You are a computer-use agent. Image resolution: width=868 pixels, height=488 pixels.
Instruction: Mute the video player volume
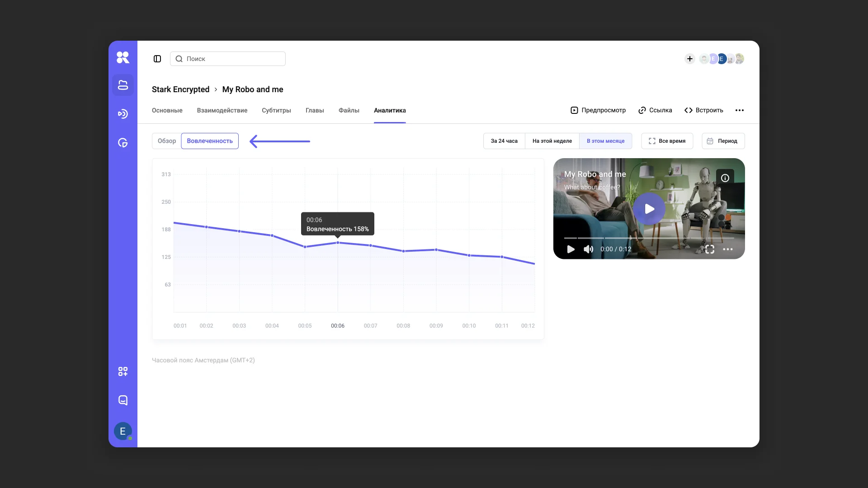click(x=588, y=249)
